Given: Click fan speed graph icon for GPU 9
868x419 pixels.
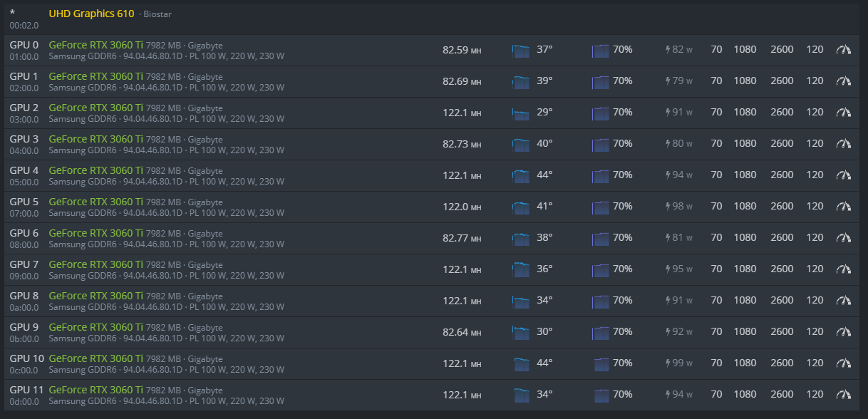Looking at the screenshot, I should click(x=601, y=332).
